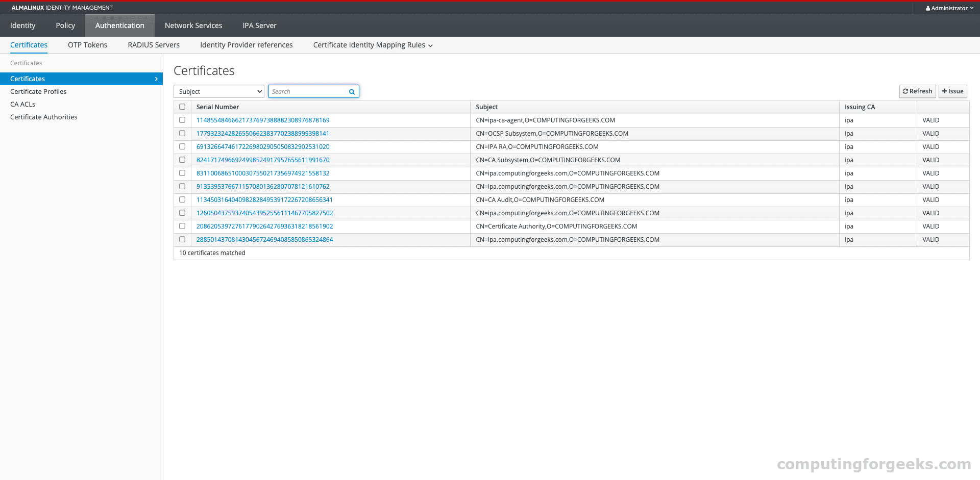
Task: Click the arrow icon on Certificates sidebar entry
Action: [x=156, y=79]
